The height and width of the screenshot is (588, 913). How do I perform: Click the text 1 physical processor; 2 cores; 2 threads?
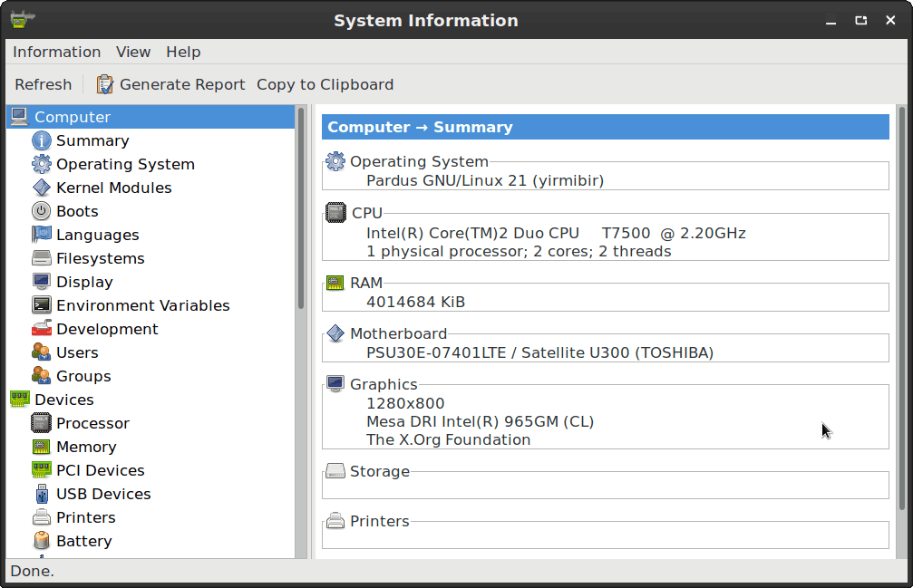519,251
